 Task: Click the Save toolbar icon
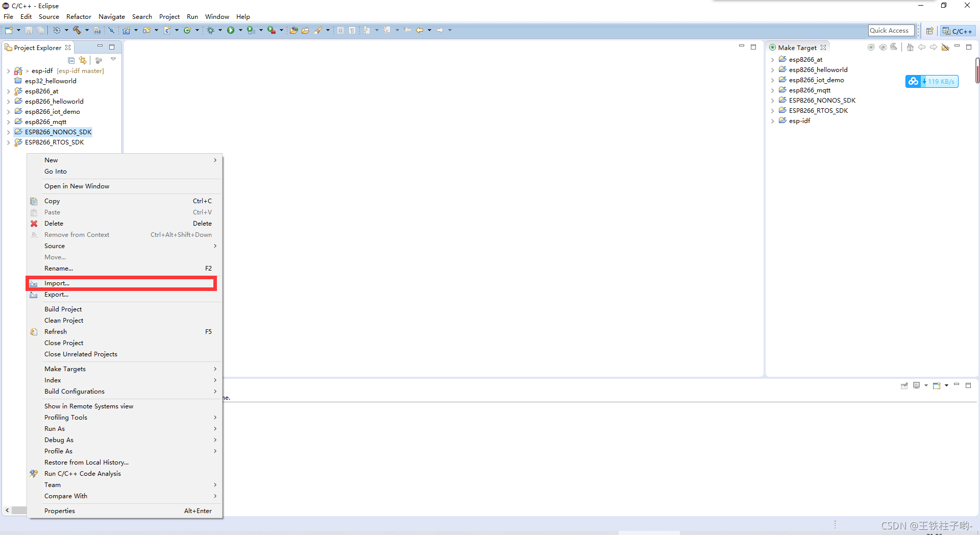coord(29,31)
